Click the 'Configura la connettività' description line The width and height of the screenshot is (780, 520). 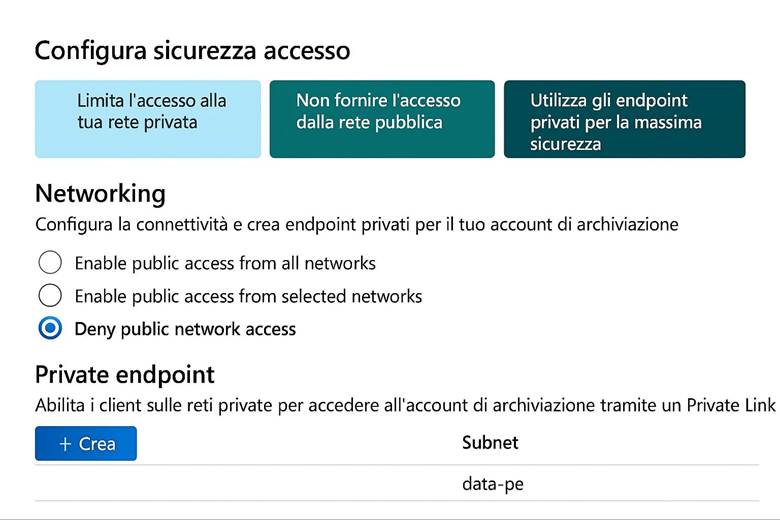pyautogui.click(x=356, y=225)
